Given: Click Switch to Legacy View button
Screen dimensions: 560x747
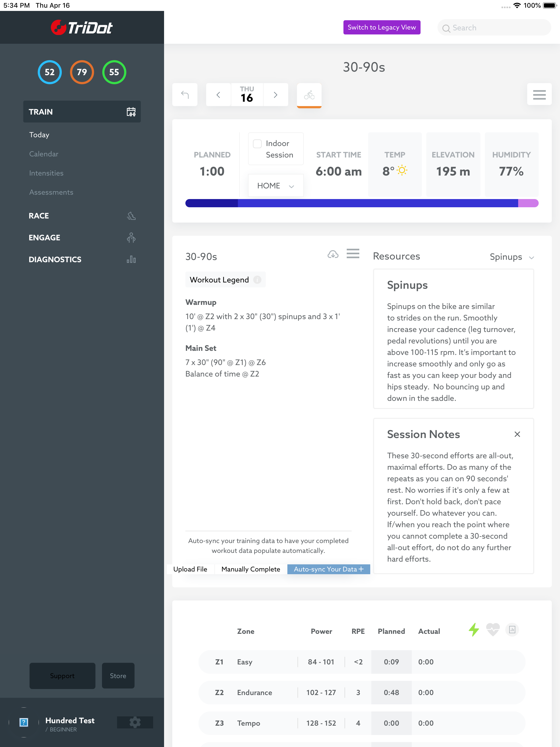Looking at the screenshot, I should tap(382, 27).
